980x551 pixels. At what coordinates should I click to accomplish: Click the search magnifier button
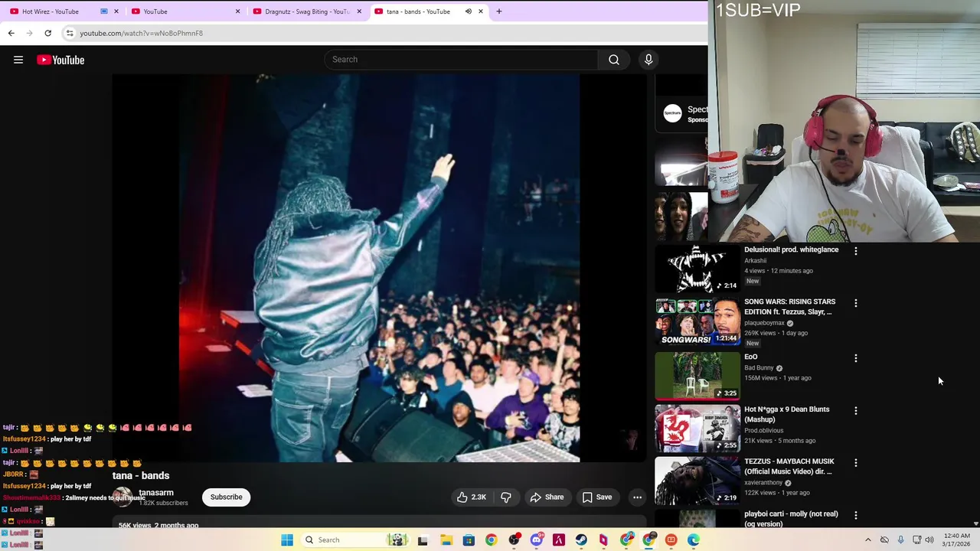(614, 60)
